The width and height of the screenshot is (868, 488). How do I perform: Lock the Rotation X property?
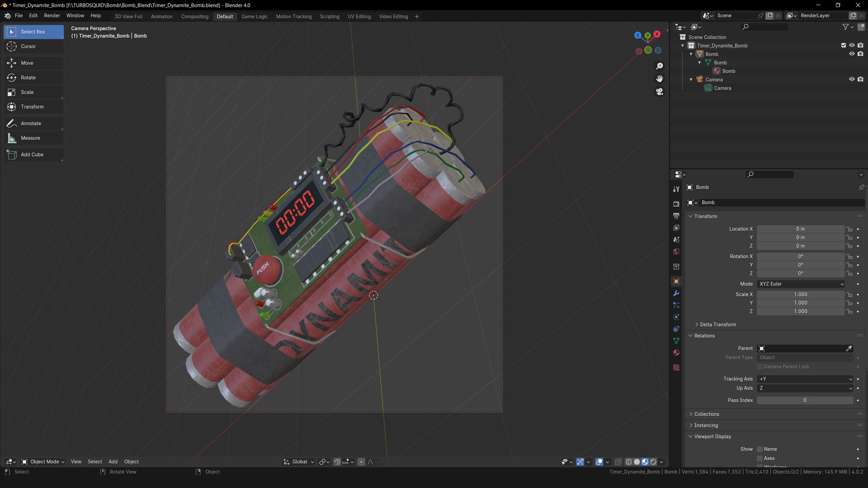[x=849, y=257]
